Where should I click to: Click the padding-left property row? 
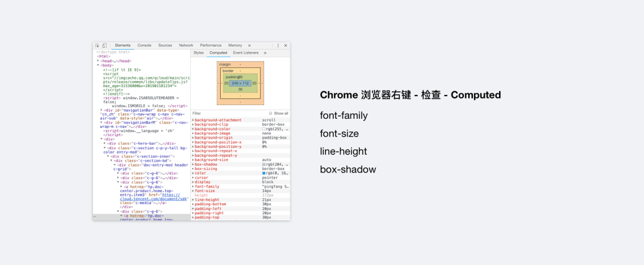click(x=240, y=209)
